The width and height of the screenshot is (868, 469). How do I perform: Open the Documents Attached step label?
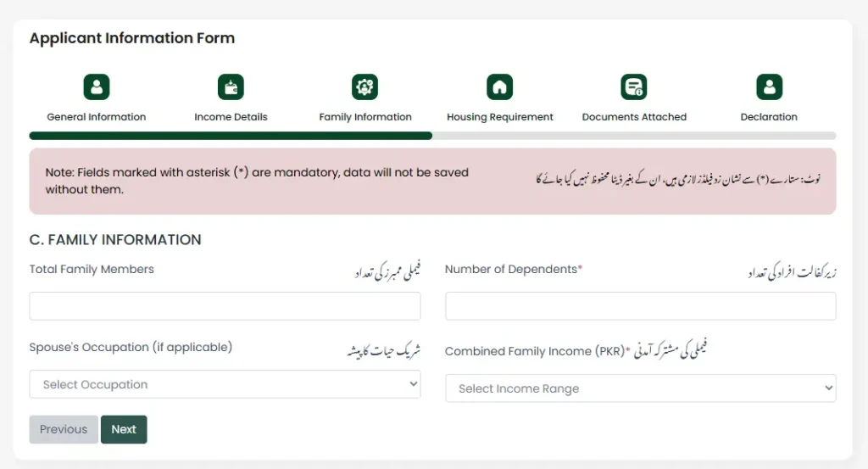coord(634,117)
